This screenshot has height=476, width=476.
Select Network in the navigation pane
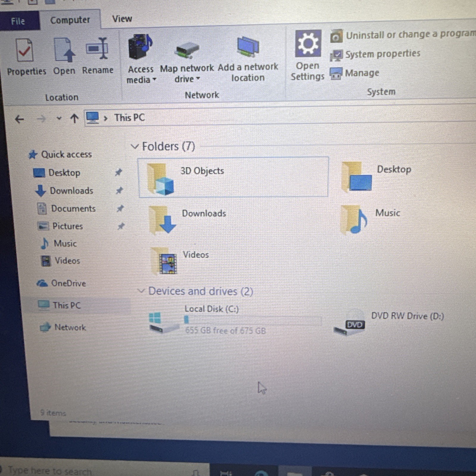(x=63, y=327)
